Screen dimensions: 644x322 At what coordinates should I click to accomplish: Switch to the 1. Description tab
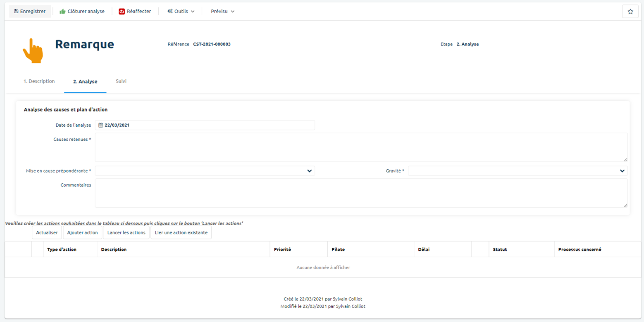point(39,81)
